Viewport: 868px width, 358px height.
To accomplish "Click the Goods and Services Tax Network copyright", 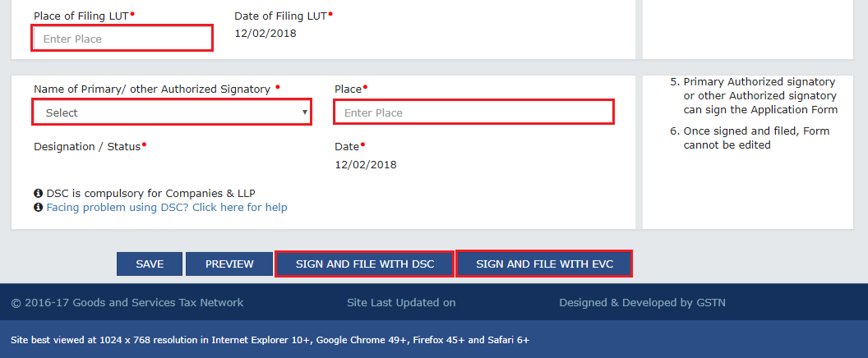I will point(127,303).
